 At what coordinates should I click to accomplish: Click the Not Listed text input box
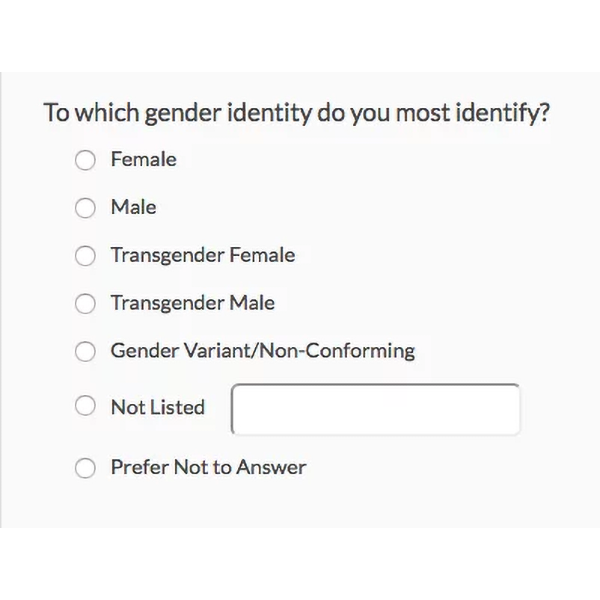point(375,409)
